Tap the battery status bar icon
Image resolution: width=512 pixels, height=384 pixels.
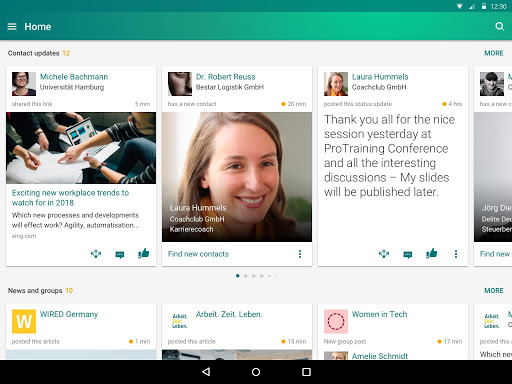tap(484, 6)
